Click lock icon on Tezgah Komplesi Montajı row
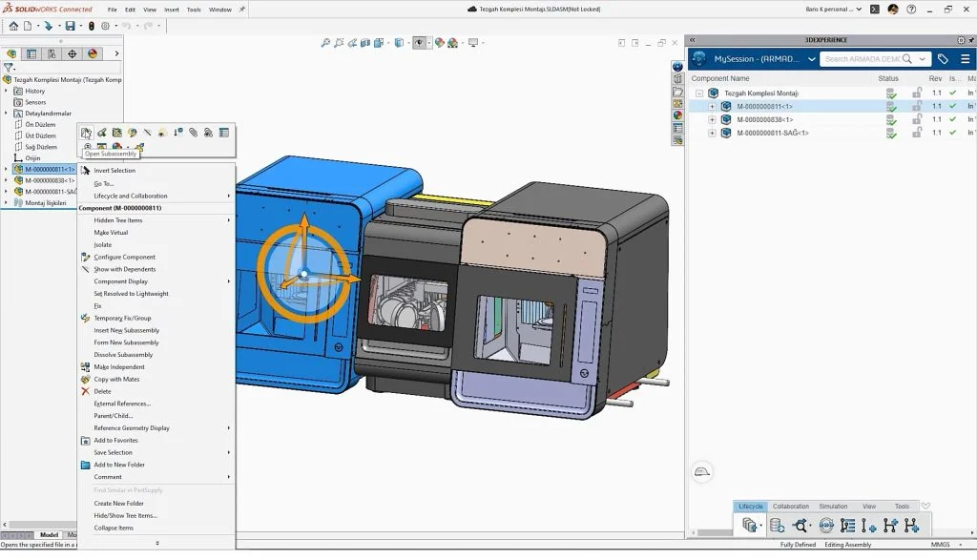977x560 pixels. click(x=917, y=93)
